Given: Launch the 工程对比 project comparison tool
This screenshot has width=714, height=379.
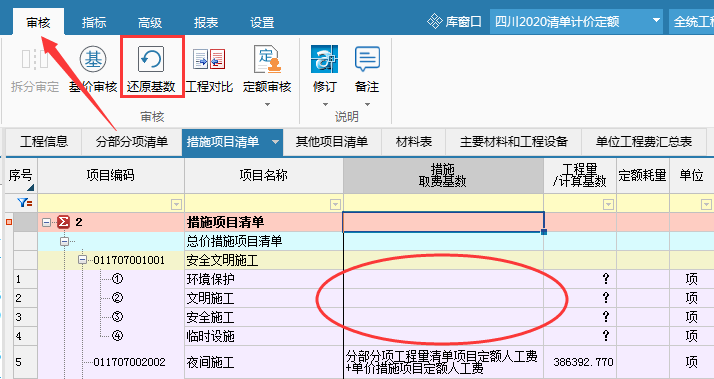Looking at the screenshot, I should (x=209, y=60).
